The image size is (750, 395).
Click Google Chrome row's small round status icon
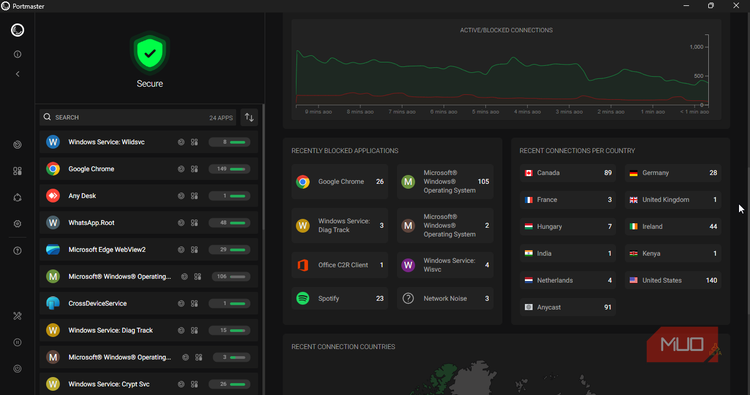pos(181,169)
